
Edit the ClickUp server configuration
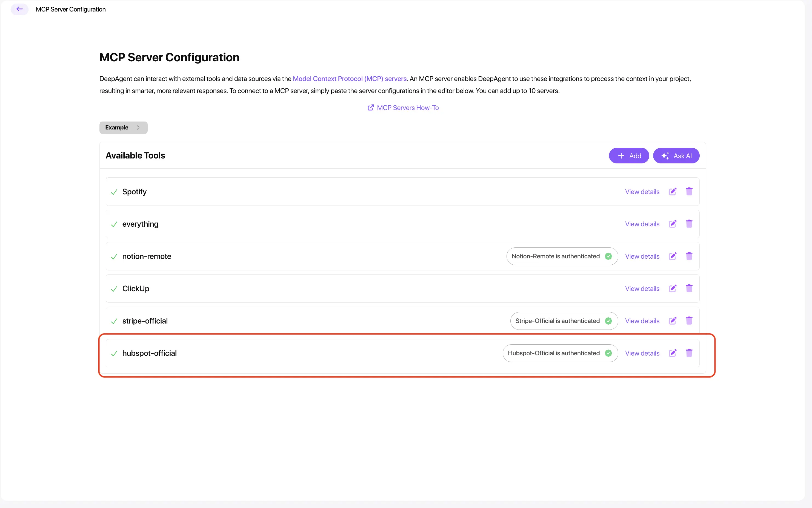click(673, 288)
